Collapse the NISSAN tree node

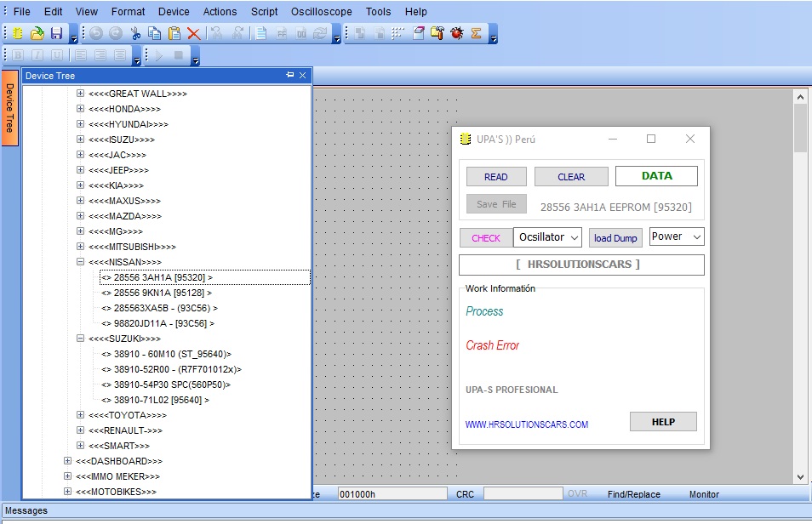[81, 262]
